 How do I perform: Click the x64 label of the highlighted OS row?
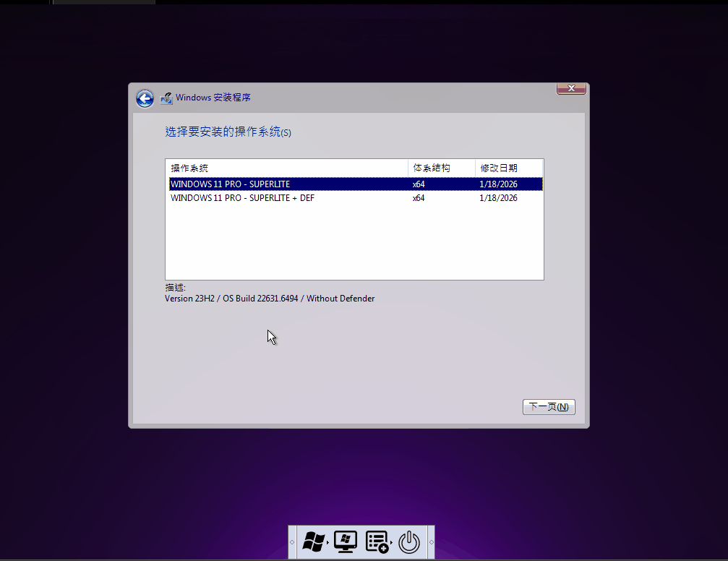pos(419,184)
